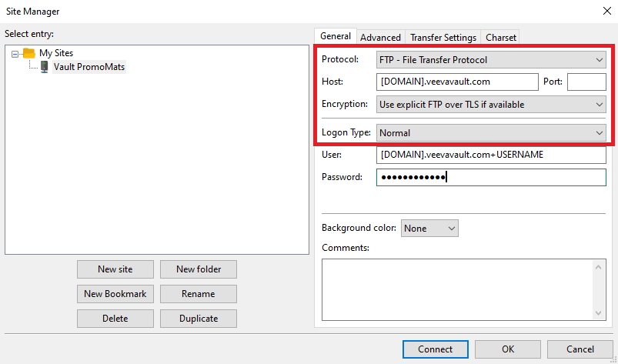
Task: Switch to the Advanced tab
Action: (380, 37)
